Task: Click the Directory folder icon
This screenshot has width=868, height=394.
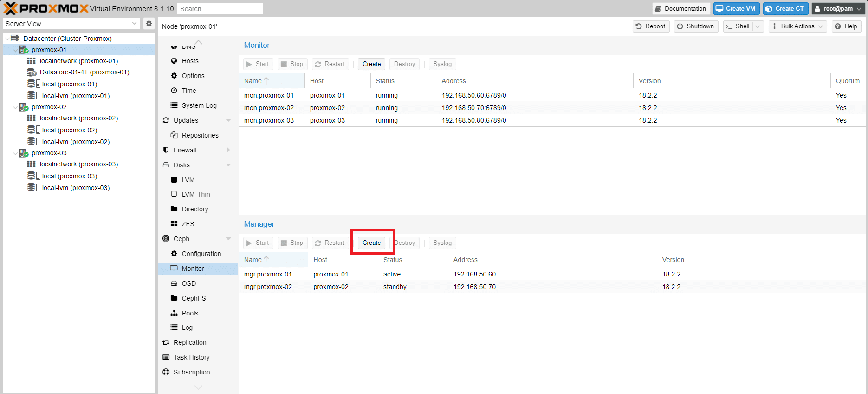Action: point(174,209)
